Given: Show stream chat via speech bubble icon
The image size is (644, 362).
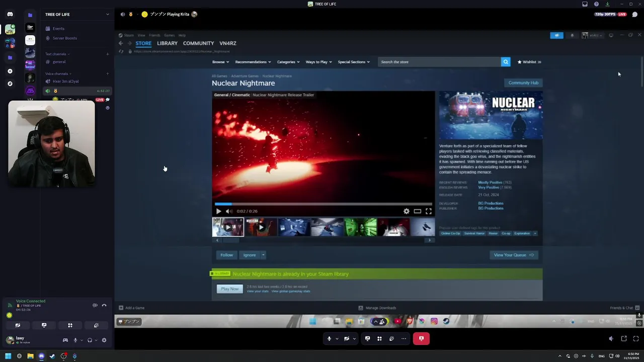Looking at the screenshot, I should coord(635,14).
